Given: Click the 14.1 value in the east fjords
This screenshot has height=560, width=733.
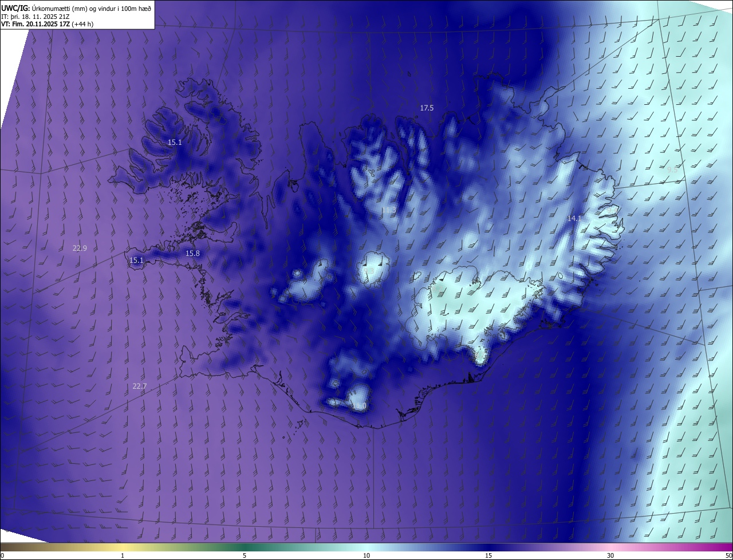Looking at the screenshot, I should 574,218.
